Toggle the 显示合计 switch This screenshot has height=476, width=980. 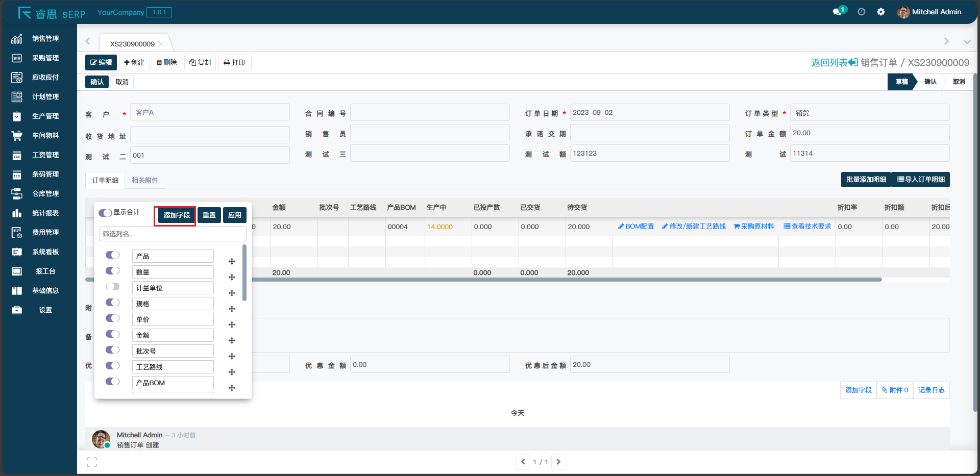tap(105, 213)
